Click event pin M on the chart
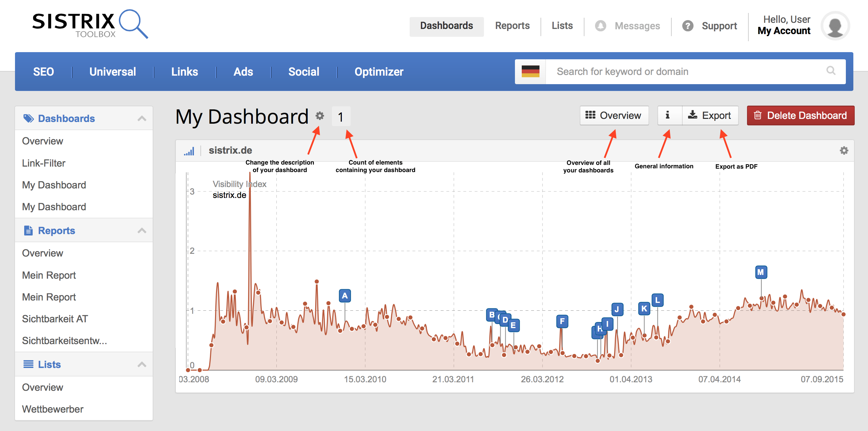Screen dimensions: 868x431 click(x=761, y=272)
